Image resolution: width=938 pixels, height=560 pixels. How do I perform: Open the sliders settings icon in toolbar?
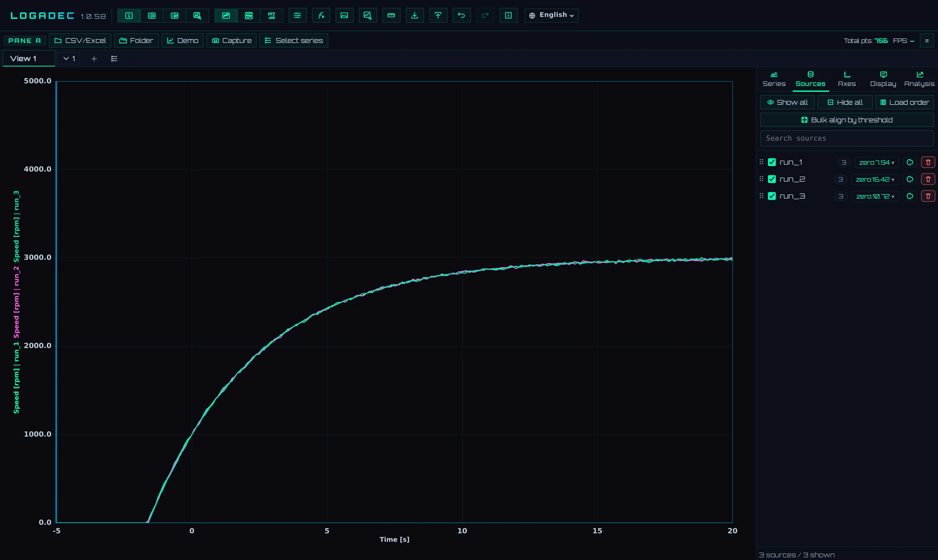tap(297, 16)
